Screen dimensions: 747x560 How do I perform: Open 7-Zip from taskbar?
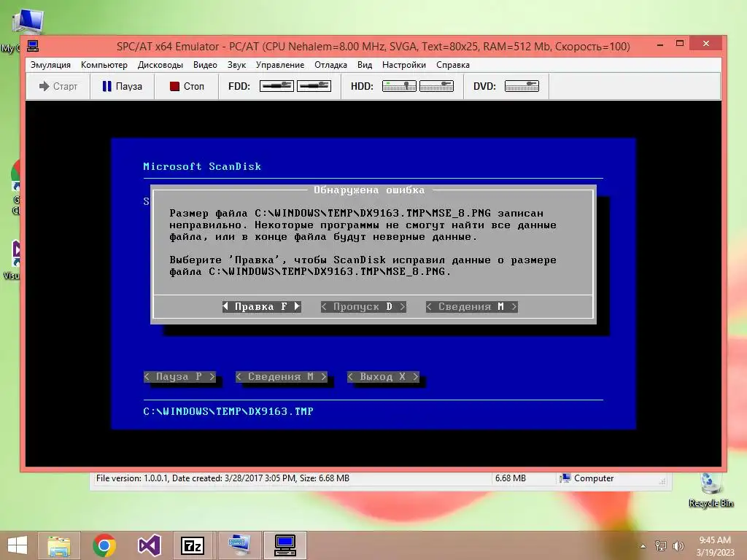(193, 545)
